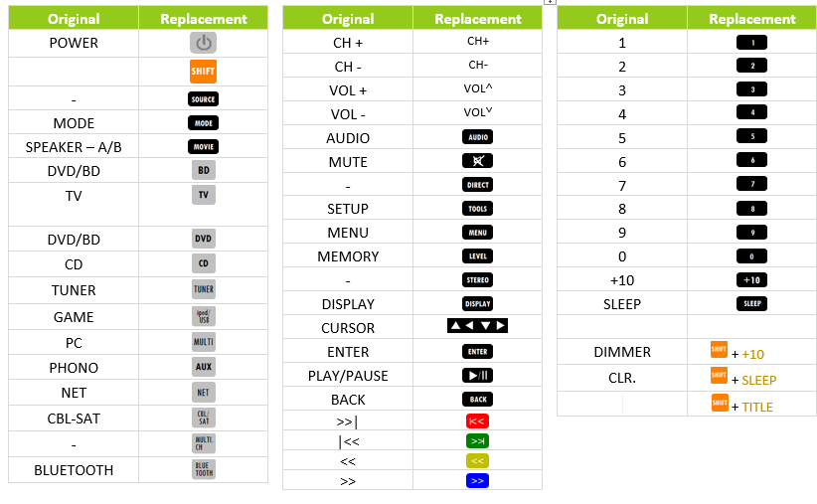Click the green skip button
The width and height of the screenshot is (817, 504).
click(477, 441)
